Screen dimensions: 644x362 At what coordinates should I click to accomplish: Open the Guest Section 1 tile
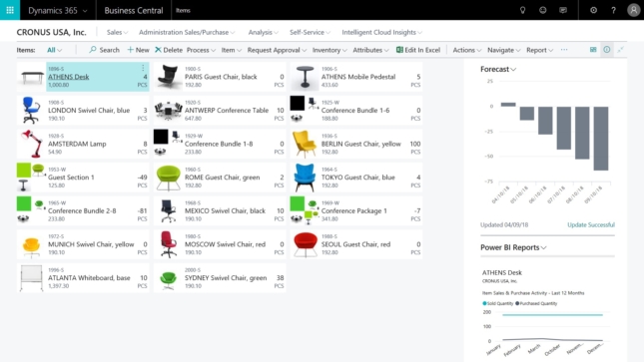(x=83, y=178)
